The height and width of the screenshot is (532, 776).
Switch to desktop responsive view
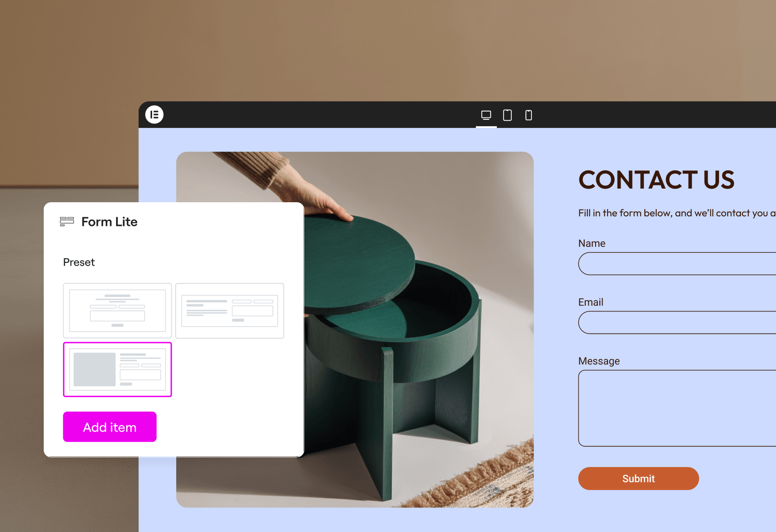486,115
